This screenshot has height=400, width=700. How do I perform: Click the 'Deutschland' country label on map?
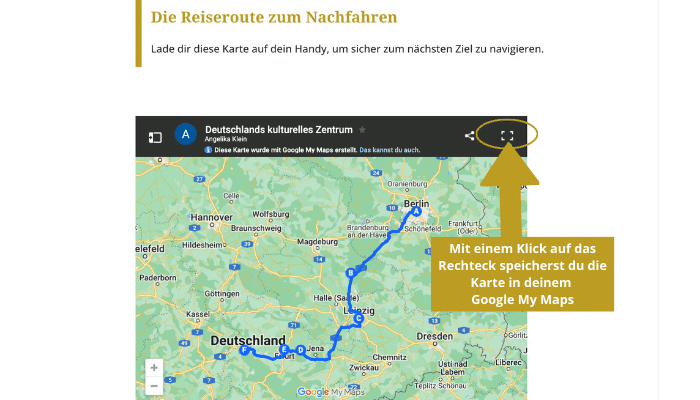248,341
